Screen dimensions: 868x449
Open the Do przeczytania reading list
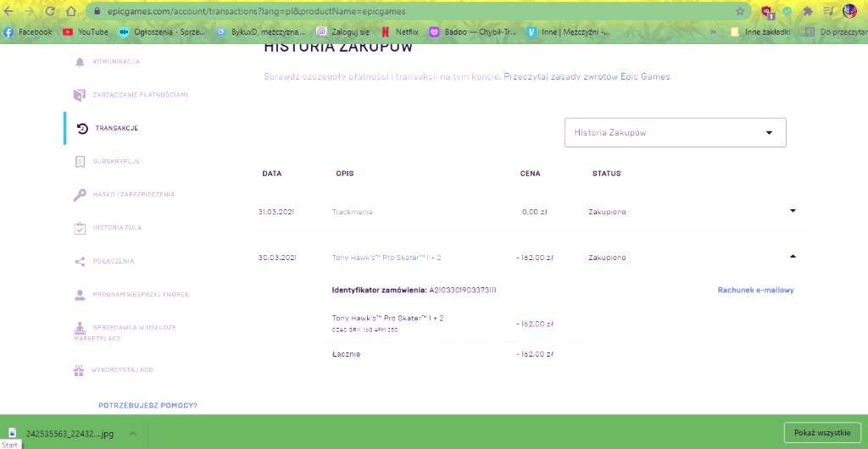pos(836,32)
